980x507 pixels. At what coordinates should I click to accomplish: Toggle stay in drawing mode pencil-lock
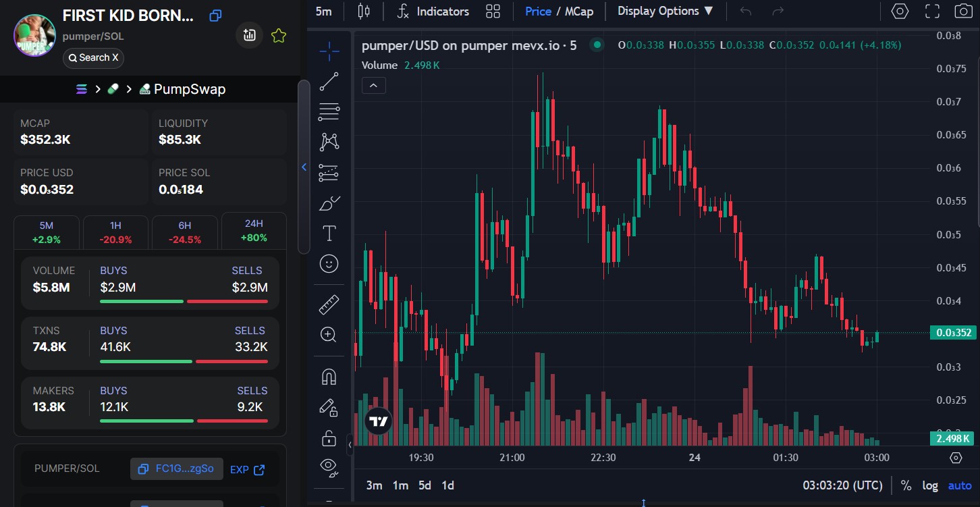point(329,408)
